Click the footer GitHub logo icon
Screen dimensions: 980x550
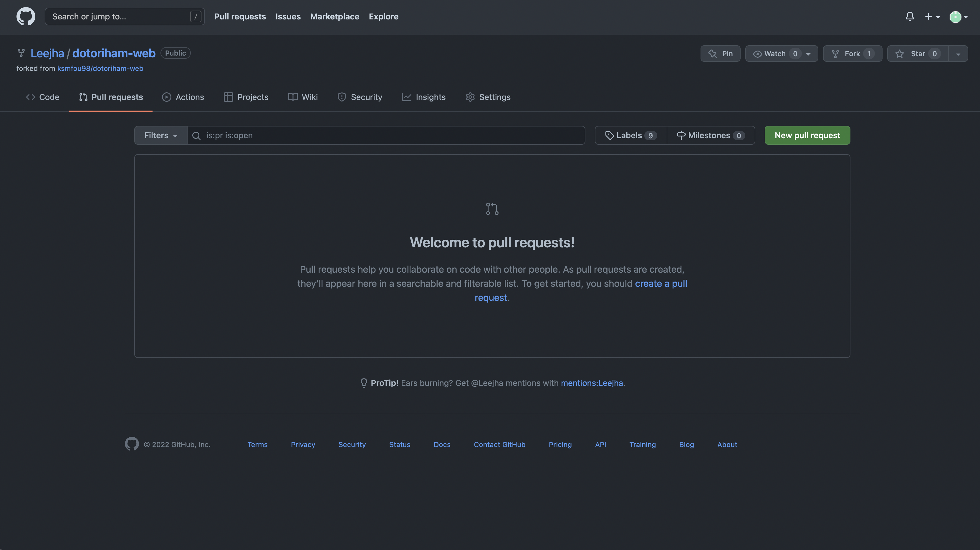tap(132, 444)
